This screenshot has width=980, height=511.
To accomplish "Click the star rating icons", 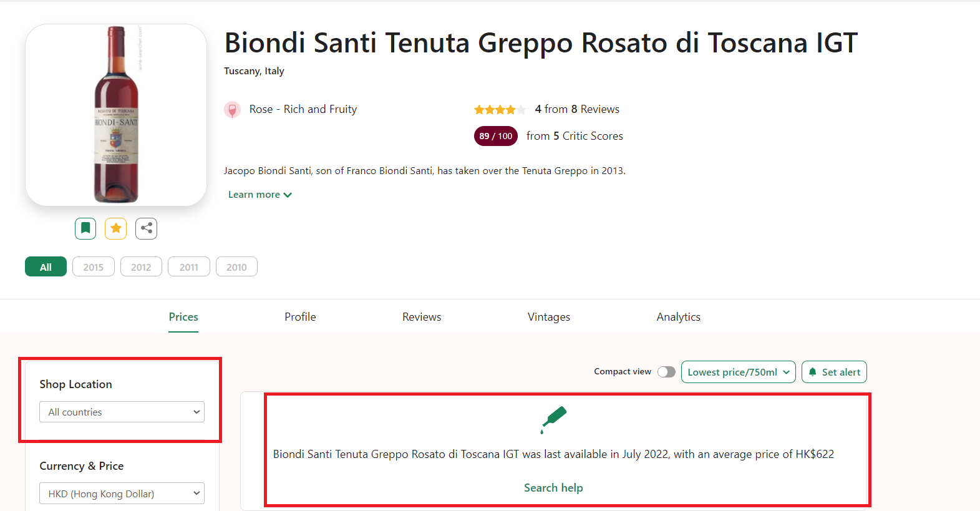I will 499,110.
